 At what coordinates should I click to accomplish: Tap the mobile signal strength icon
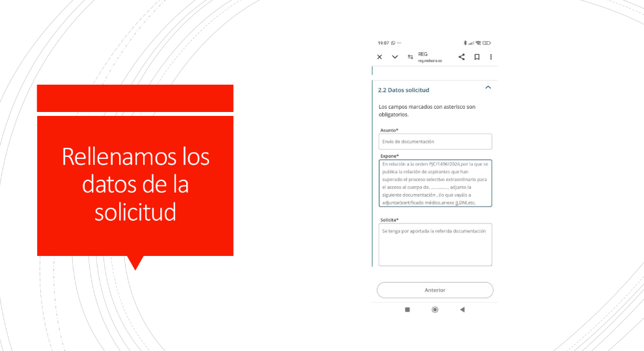tap(471, 43)
